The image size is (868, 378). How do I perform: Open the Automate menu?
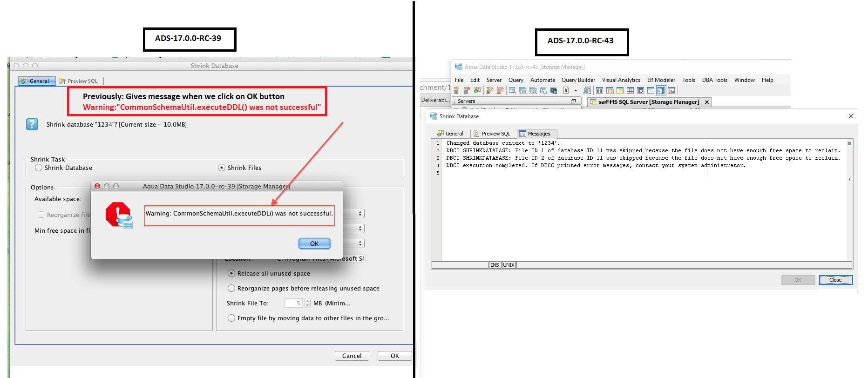tap(542, 80)
